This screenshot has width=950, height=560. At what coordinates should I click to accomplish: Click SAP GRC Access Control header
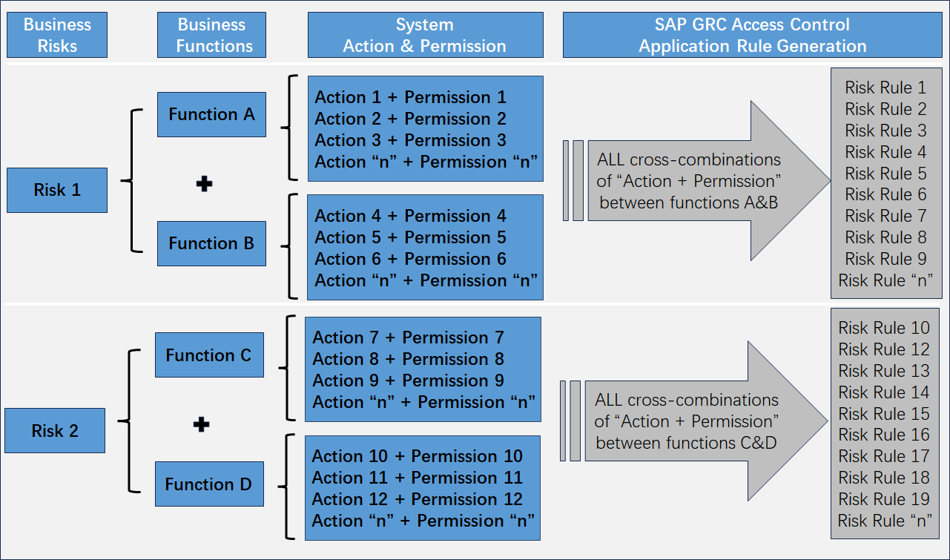(x=752, y=35)
